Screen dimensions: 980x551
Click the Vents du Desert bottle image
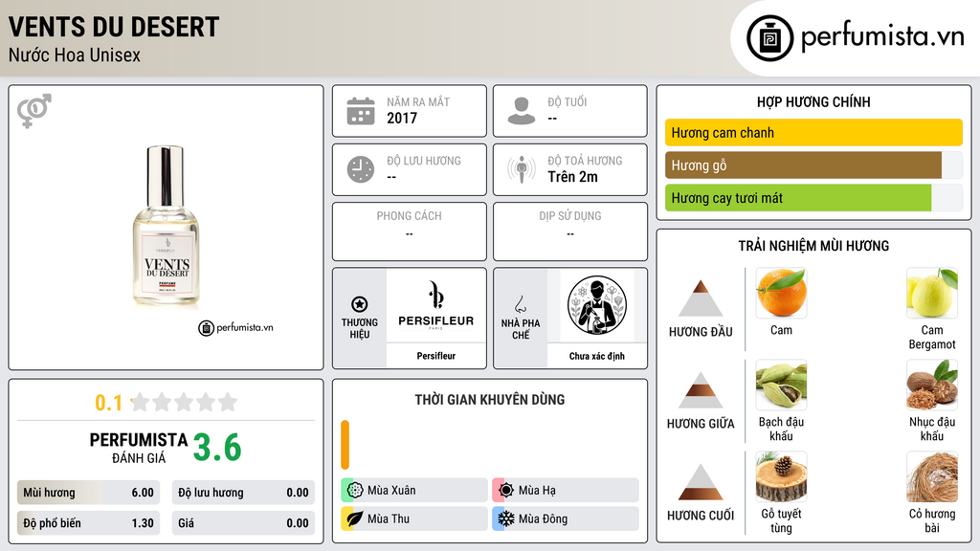click(167, 226)
